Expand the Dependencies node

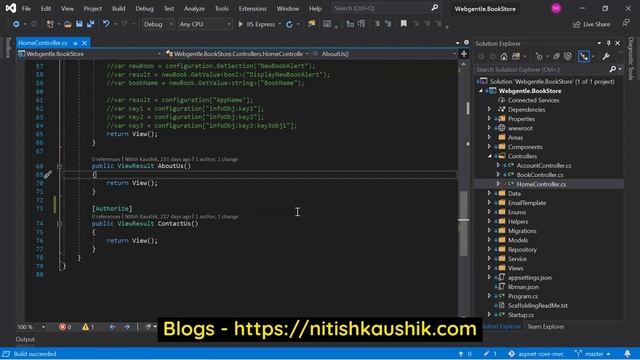[489, 109]
